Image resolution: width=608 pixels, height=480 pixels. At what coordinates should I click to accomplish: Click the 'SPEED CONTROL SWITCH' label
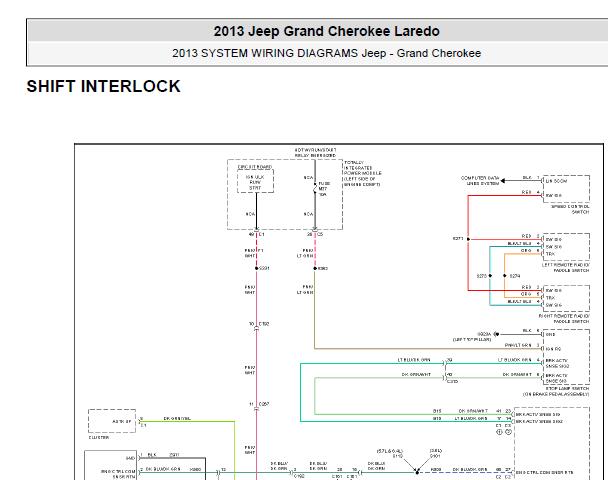570,209
